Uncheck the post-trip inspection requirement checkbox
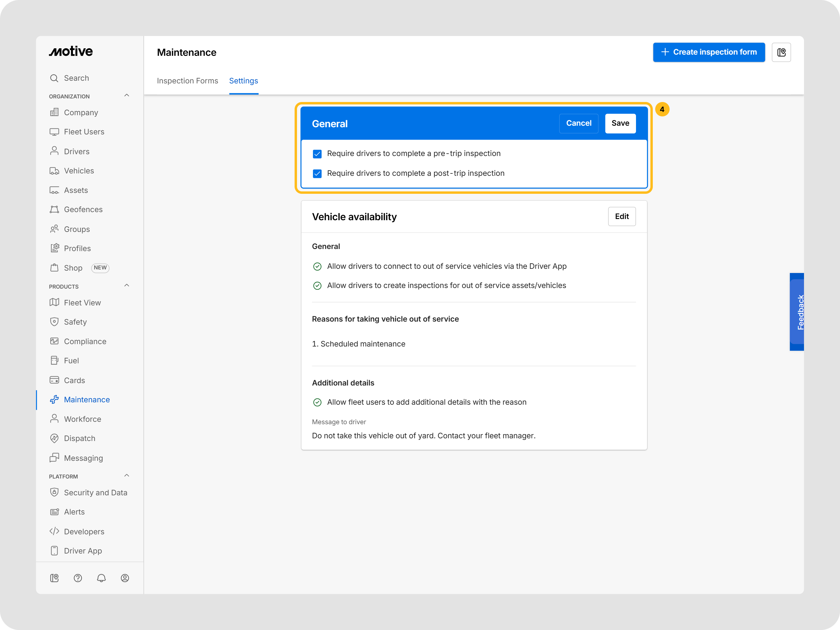The image size is (840, 630). pos(317,173)
